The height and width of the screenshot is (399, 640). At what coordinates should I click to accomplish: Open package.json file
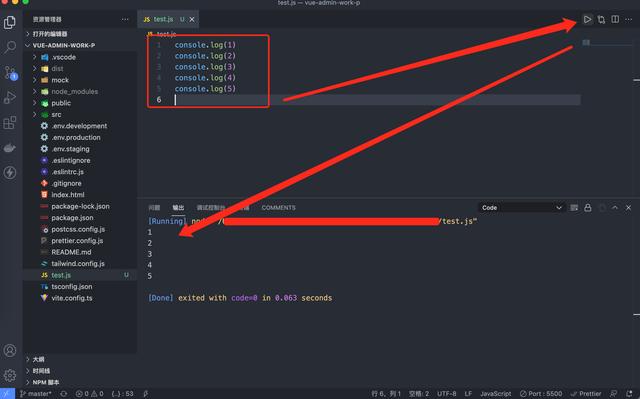tap(80, 218)
